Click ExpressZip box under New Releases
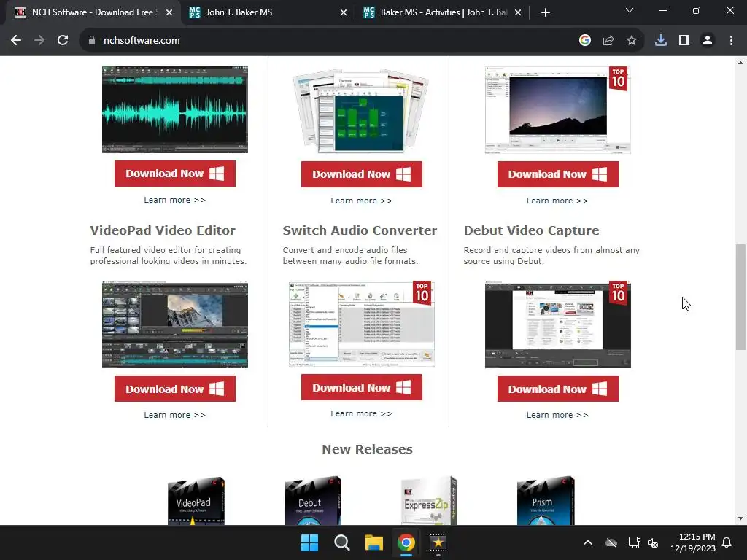The width and height of the screenshot is (747, 560). pos(429,500)
